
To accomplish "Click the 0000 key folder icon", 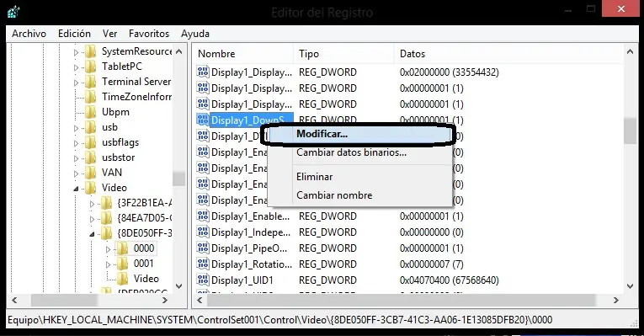I will tap(122, 248).
